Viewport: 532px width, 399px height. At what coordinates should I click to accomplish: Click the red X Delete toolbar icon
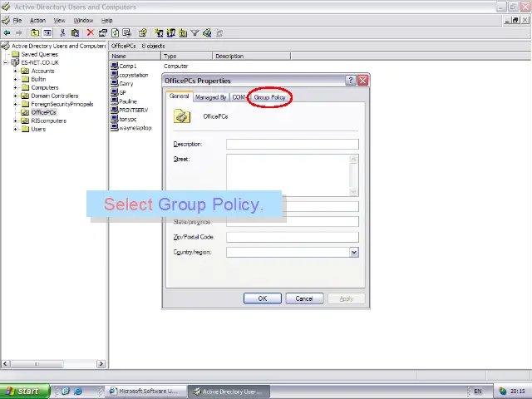[x=91, y=32]
